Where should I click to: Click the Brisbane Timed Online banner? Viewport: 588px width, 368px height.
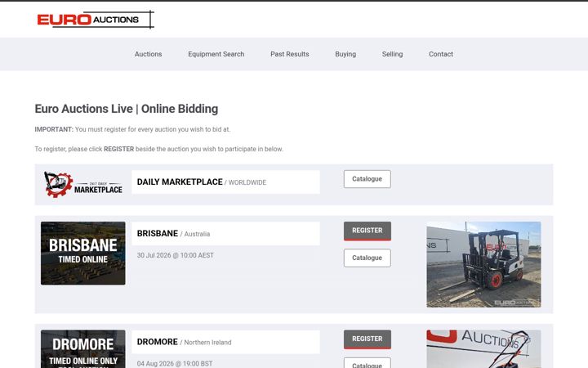click(82, 253)
